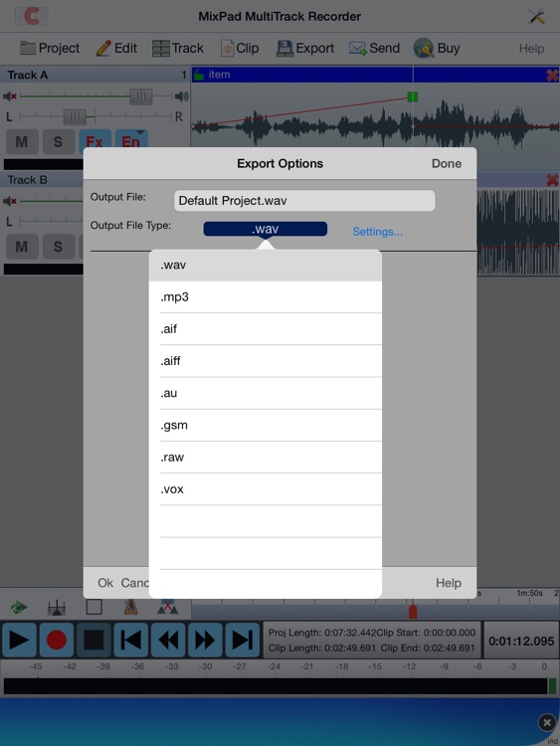Choose .raw from the file type list
Screen dimensions: 560x746
pos(266,458)
